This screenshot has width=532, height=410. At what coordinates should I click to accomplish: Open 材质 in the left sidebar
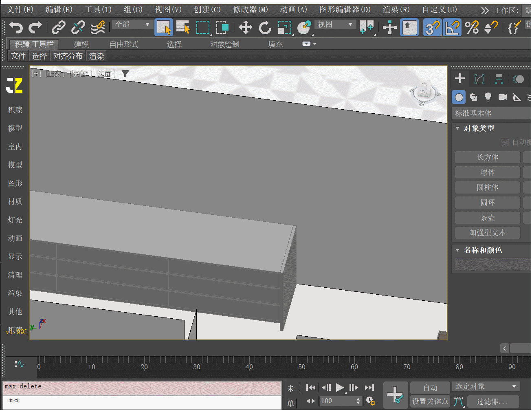(x=15, y=201)
